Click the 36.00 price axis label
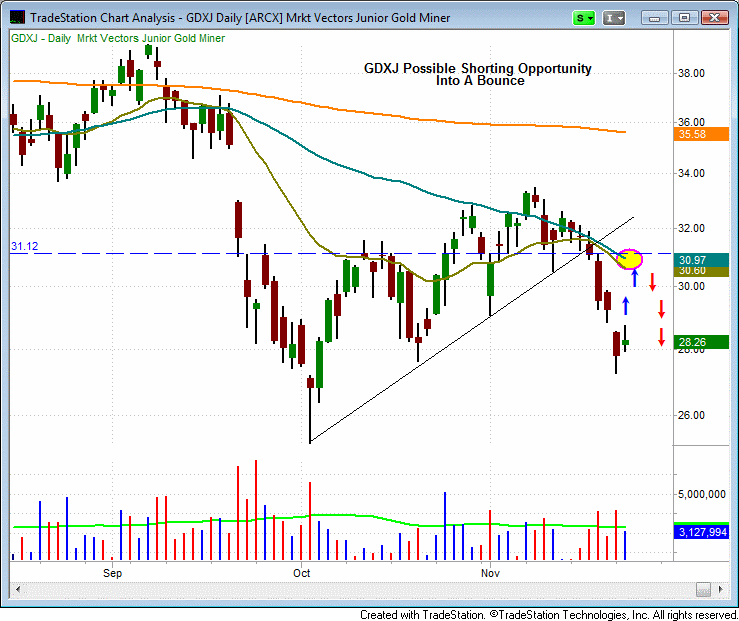This screenshot has width=739, height=621. [691, 122]
